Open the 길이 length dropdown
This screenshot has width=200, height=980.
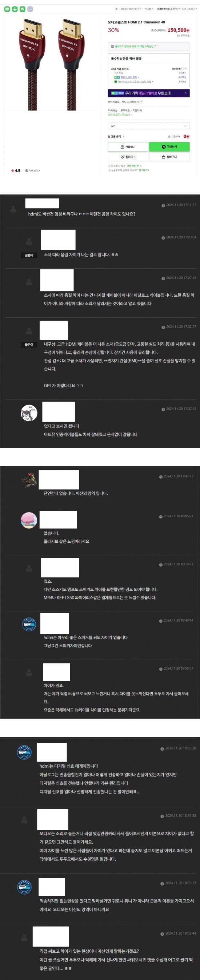[x=149, y=126]
